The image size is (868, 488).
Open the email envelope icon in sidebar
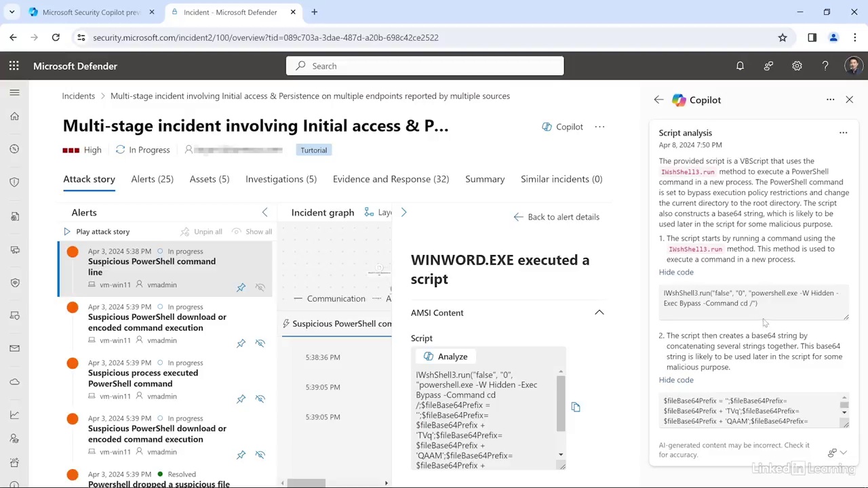pyautogui.click(x=14, y=348)
